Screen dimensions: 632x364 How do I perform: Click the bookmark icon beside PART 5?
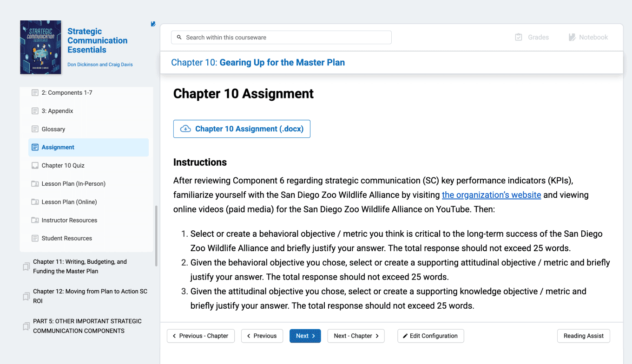pos(26,326)
